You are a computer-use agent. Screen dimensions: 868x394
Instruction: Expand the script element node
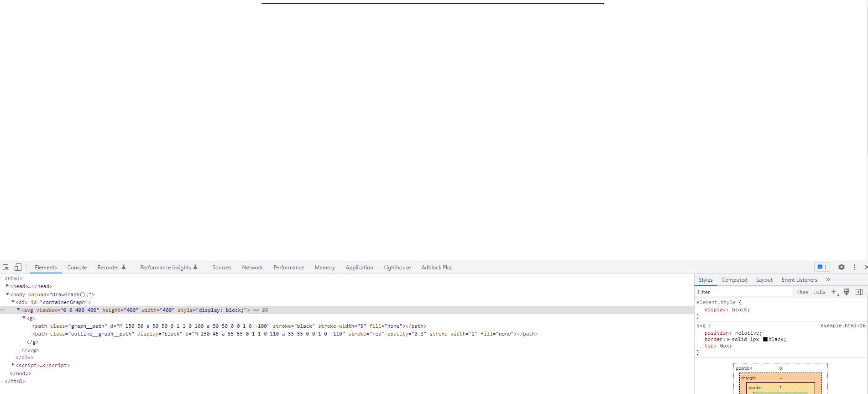click(x=13, y=365)
